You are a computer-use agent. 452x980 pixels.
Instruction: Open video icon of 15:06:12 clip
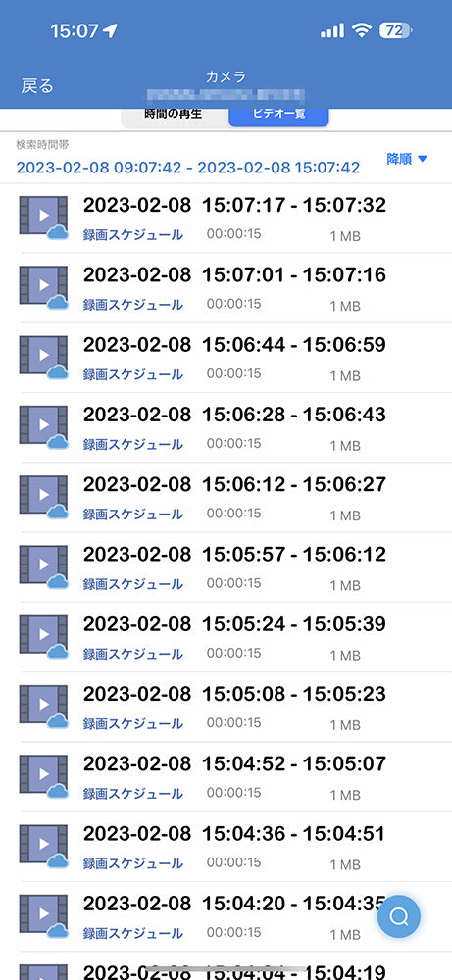[x=43, y=497]
